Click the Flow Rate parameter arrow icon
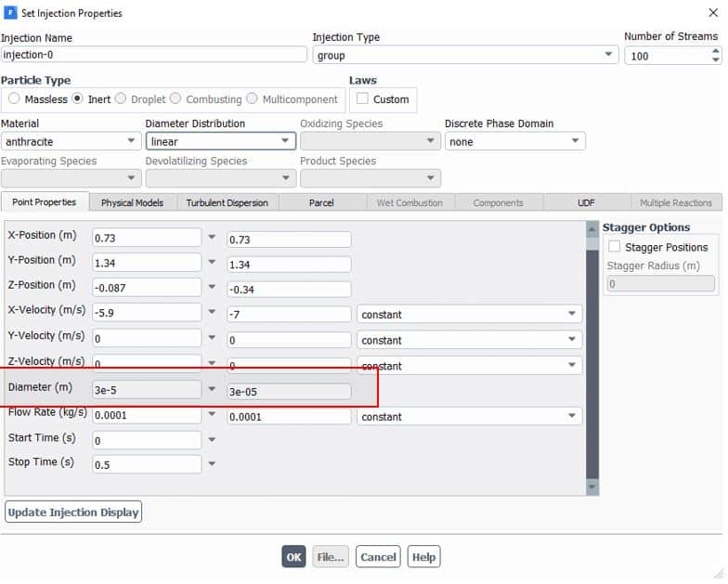This screenshot has width=728, height=584. pyautogui.click(x=212, y=414)
